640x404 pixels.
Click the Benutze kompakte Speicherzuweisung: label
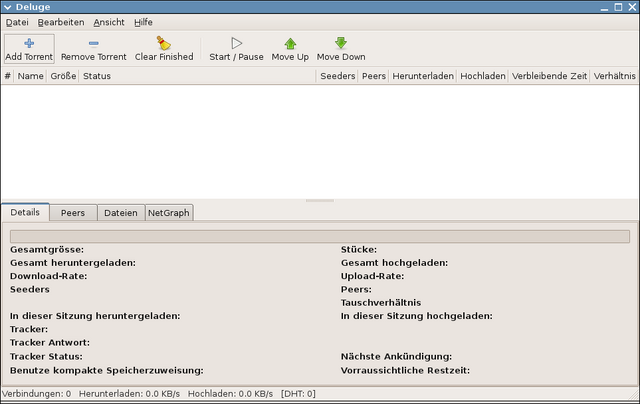[107, 371]
